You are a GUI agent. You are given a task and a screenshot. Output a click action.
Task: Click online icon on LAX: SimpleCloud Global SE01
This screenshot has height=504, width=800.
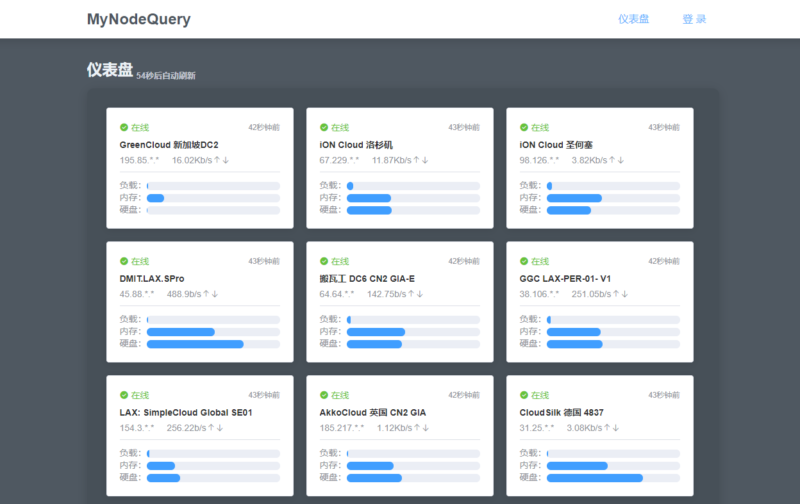click(x=124, y=396)
